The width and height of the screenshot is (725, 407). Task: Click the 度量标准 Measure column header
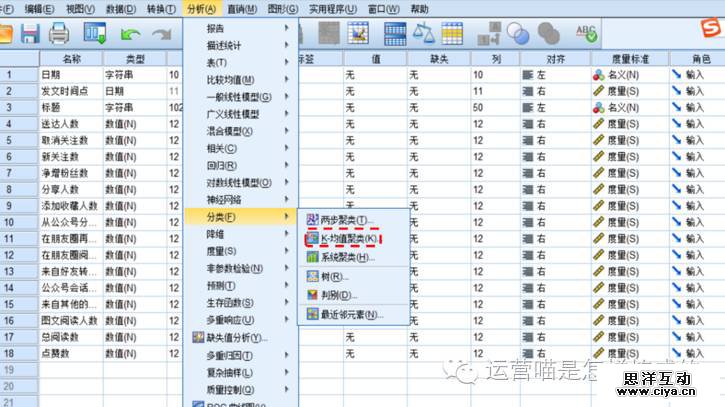[630, 59]
